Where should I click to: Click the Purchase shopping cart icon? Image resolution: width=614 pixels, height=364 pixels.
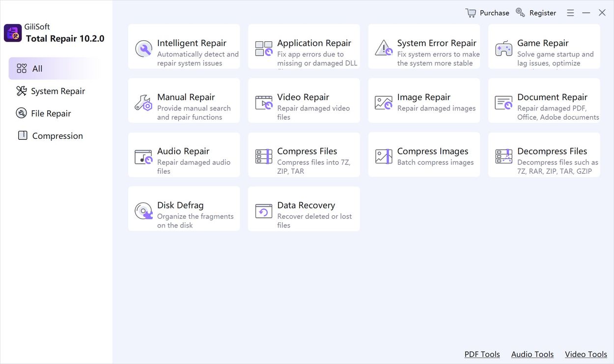point(471,13)
